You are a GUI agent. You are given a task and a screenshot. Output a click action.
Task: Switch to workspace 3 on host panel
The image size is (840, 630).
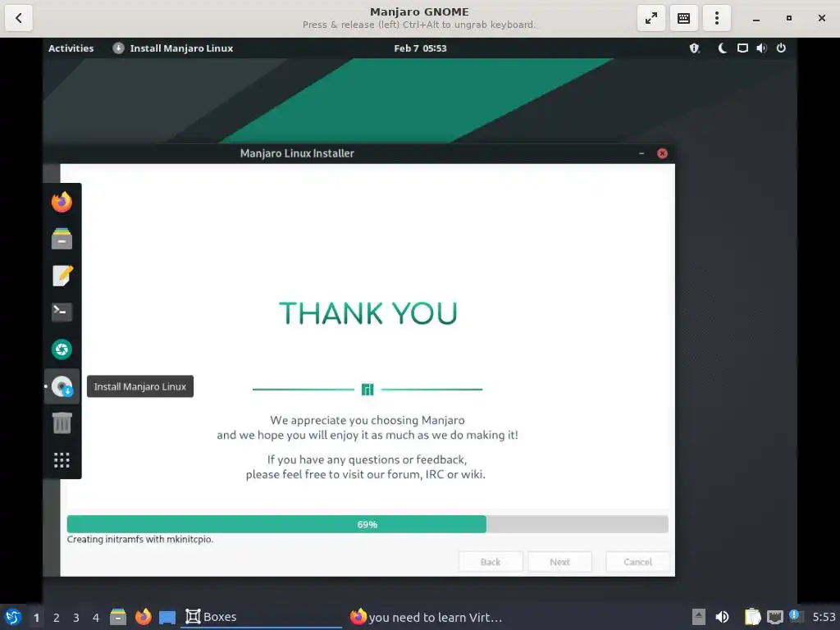coord(76,618)
